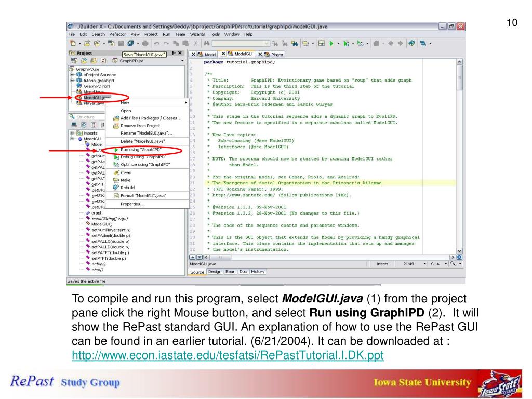Select GraphIPD.html in the project tree
Image resolution: width=532 pixels, height=399 pixels.
[96, 86]
